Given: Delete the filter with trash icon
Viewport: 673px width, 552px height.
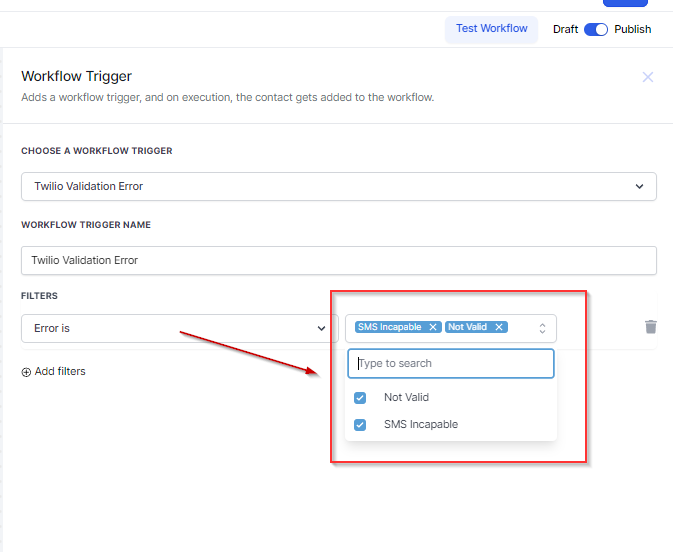Looking at the screenshot, I should [x=651, y=327].
